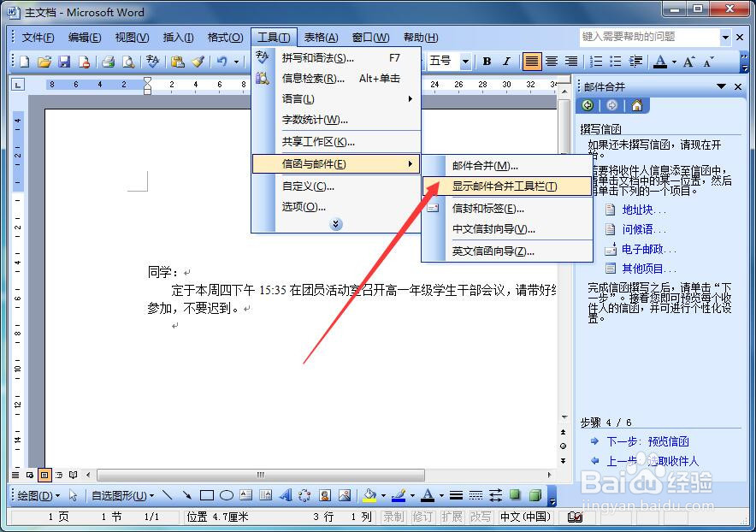Select the Oval drawing tool

point(227,495)
